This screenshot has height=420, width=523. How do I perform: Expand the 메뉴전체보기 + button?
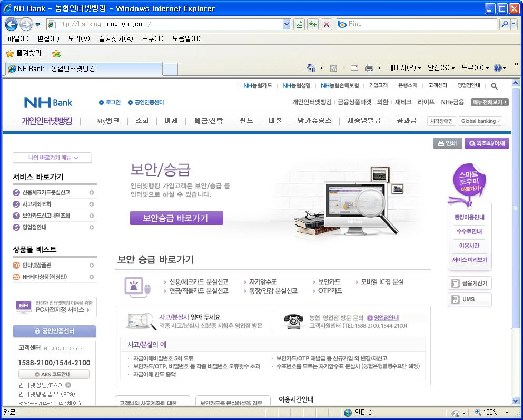490,102
